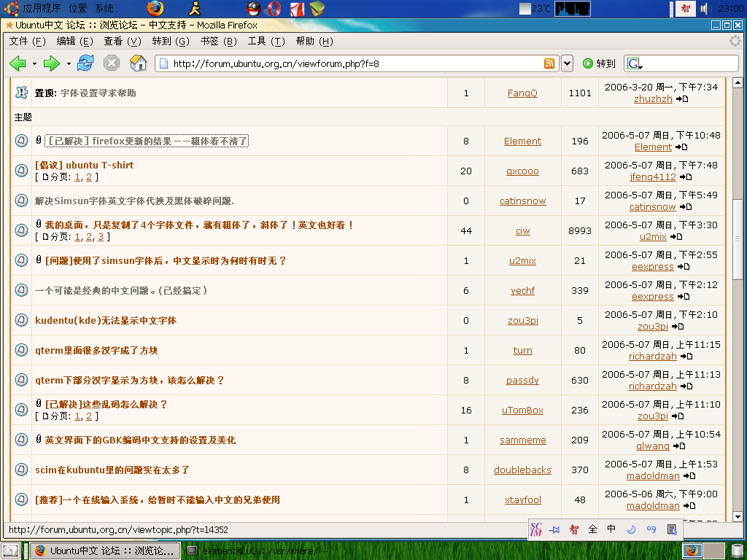Open the forward history dropdown arrow

coord(69,63)
